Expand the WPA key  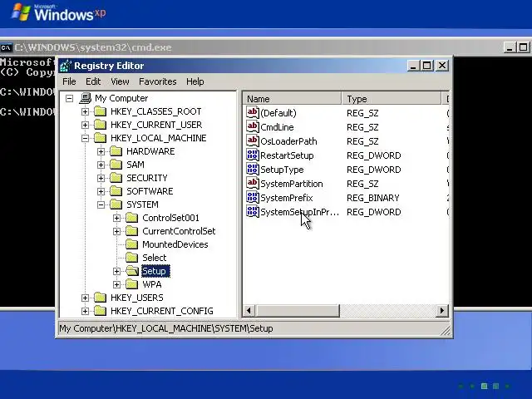[116, 284]
